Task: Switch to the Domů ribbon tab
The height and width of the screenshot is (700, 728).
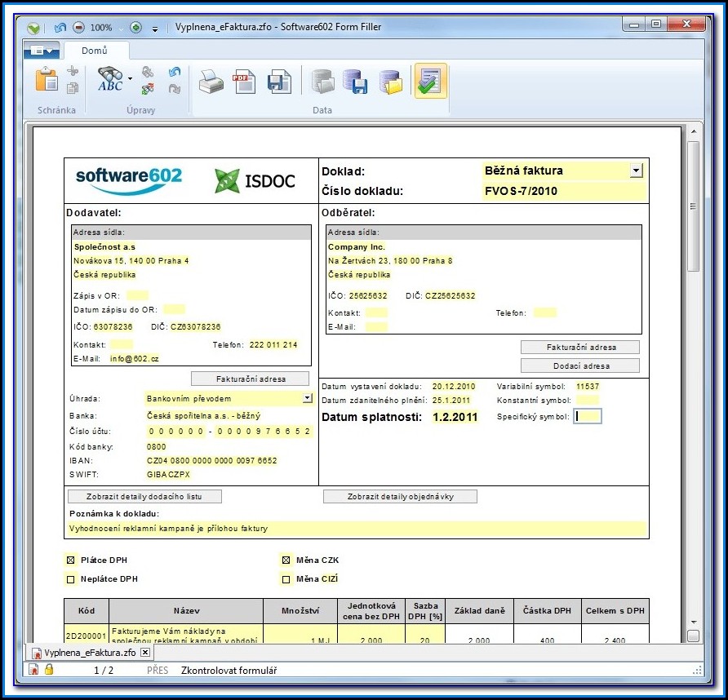Action: pos(94,51)
